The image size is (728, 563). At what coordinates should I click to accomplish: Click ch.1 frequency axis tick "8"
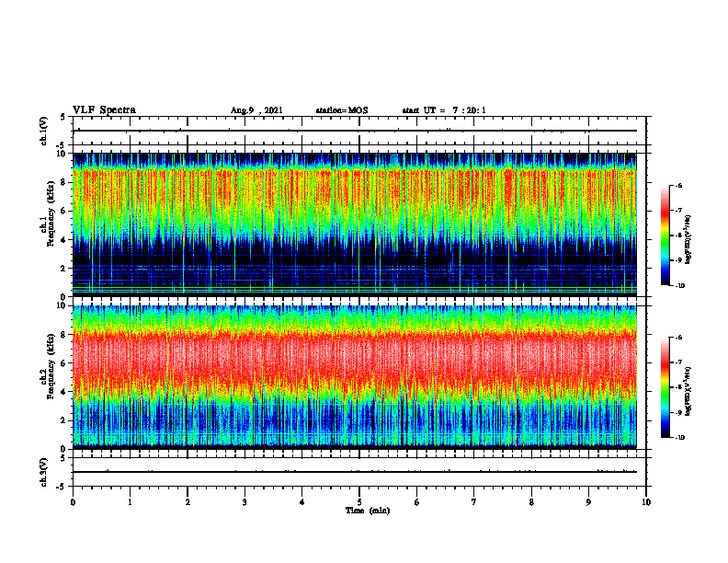pos(64,182)
